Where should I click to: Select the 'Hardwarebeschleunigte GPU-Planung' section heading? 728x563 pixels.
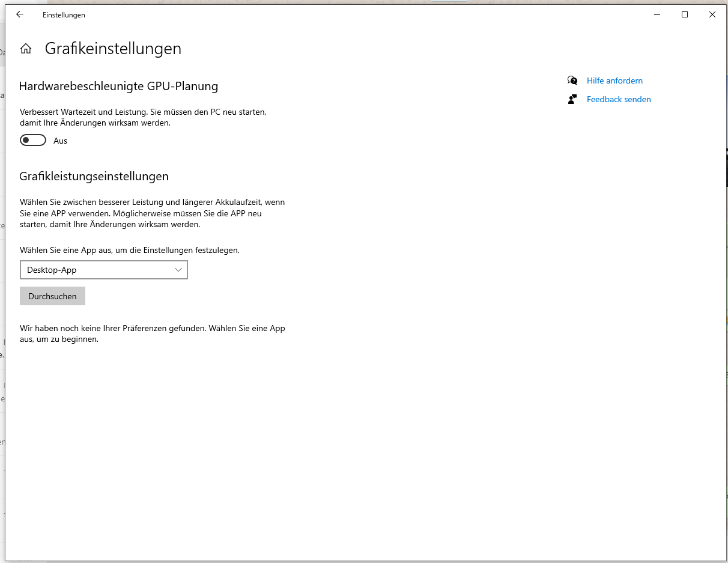click(x=118, y=87)
